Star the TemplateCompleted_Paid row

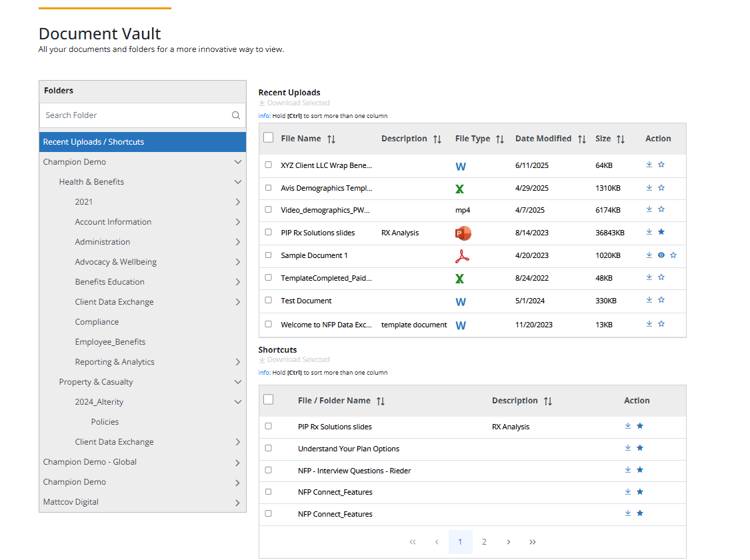[x=661, y=277]
